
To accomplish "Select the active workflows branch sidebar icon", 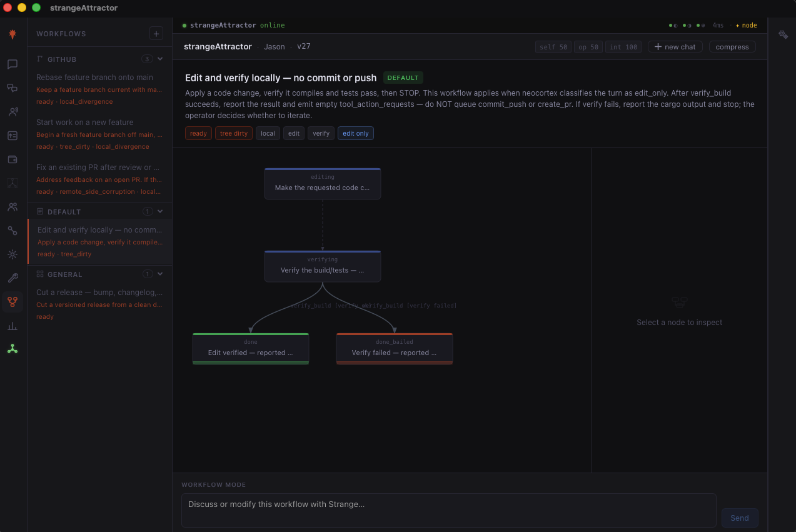I will pos(13,302).
